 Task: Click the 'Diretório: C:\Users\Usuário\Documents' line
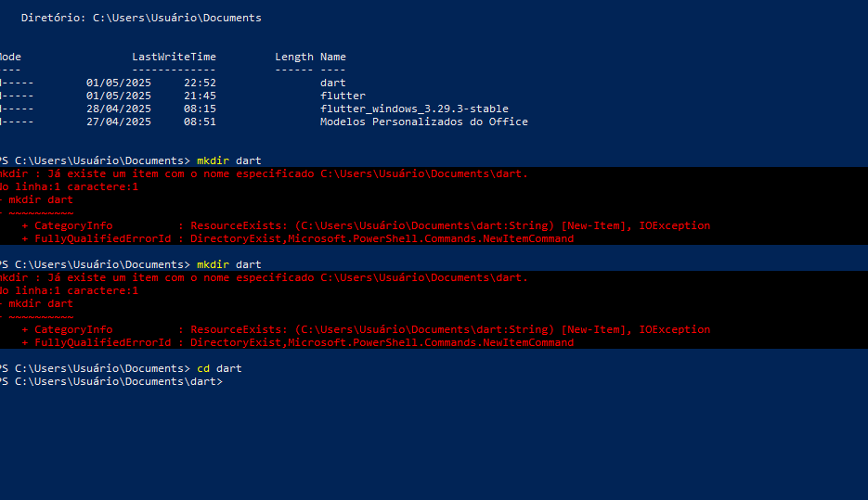pyautogui.click(x=141, y=18)
